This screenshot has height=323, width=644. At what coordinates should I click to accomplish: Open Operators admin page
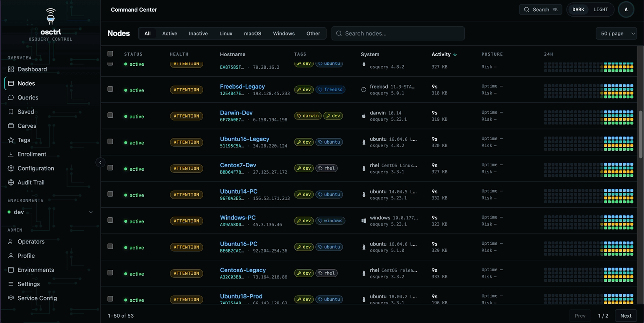31,241
